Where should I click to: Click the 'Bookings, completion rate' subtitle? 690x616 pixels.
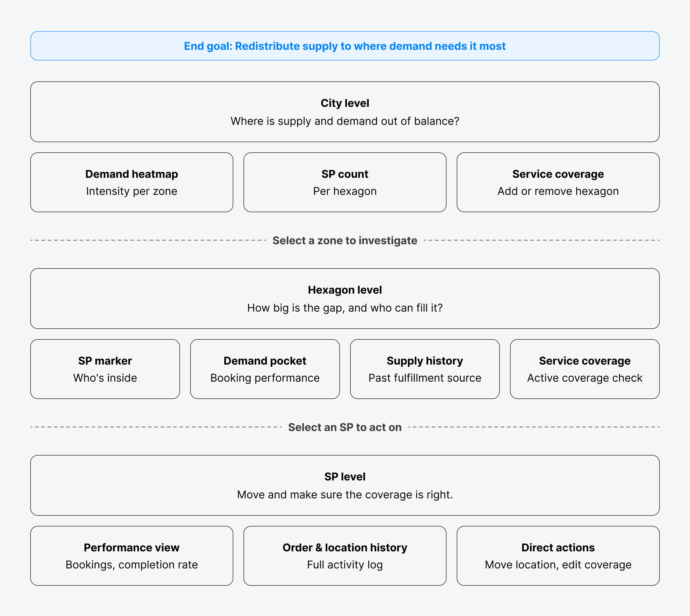(131, 565)
